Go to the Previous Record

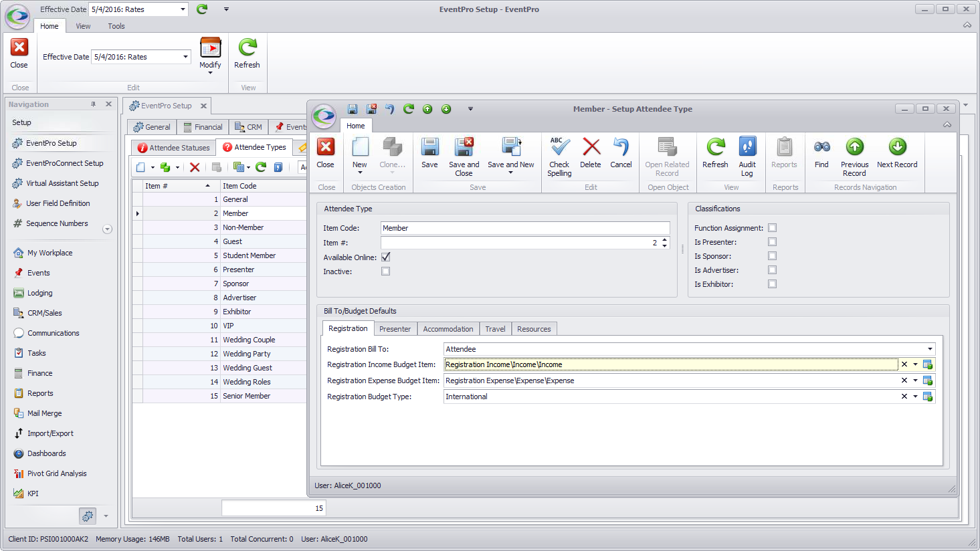pos(854,147)
